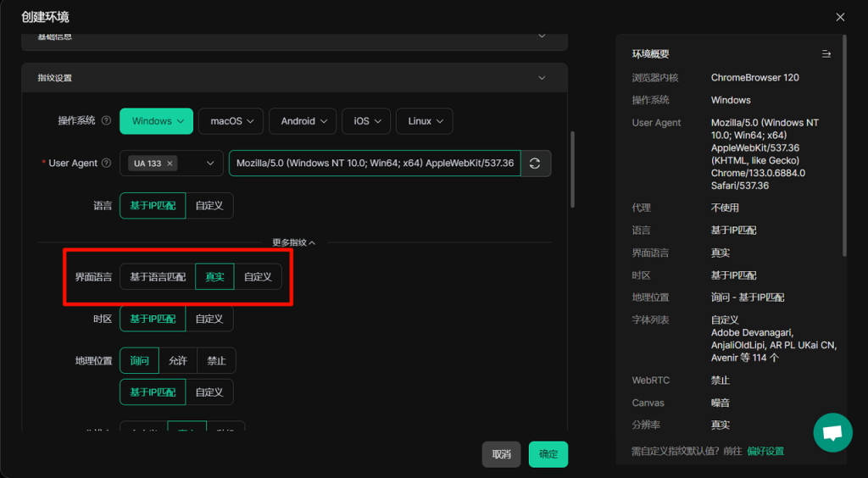
Task: Click the refresh User Agent icon
Action: coord(535,164)
